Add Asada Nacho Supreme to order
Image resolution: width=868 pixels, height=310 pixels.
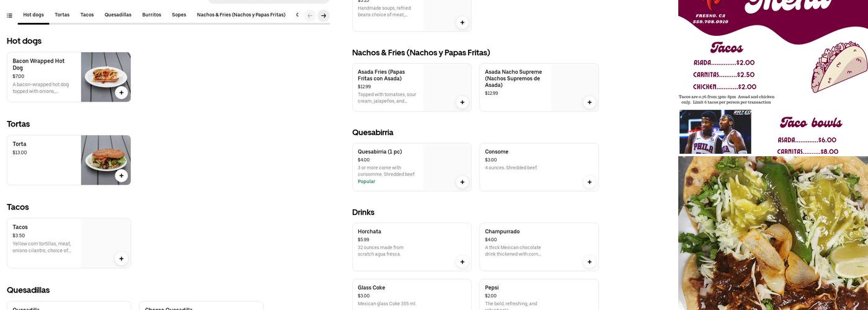(589, 102)
